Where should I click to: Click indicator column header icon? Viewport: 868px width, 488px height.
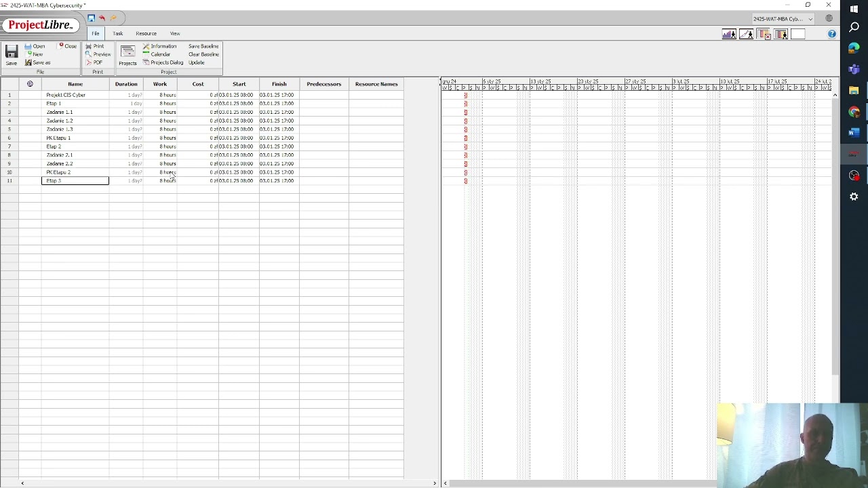(30, 84)
